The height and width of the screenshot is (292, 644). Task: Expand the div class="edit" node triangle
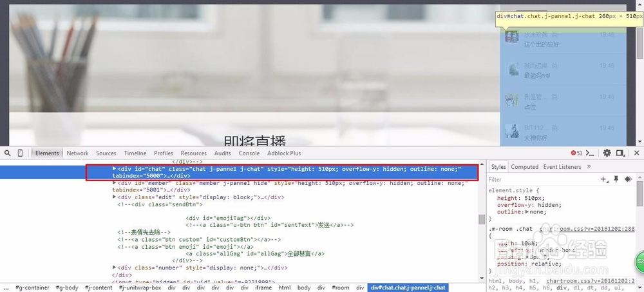(x=115, y=197)
